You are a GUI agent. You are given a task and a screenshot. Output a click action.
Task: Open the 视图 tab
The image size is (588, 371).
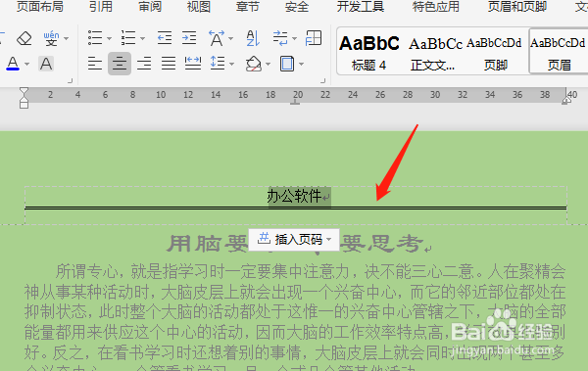[x=199, y=7]
